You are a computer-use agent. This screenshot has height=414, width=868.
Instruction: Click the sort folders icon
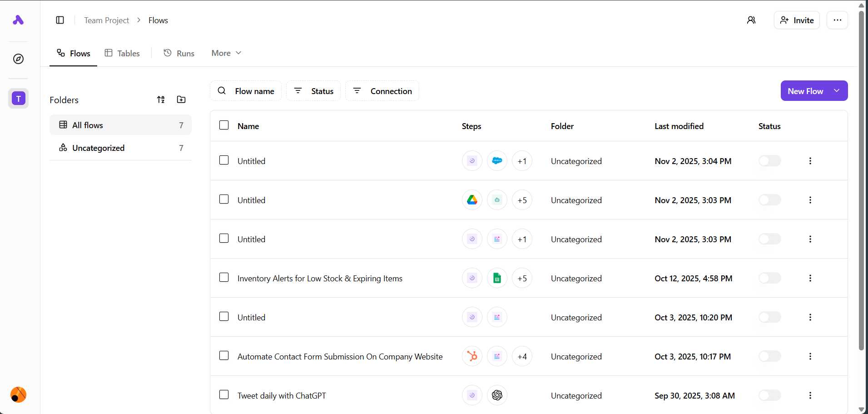pos(161,100)
